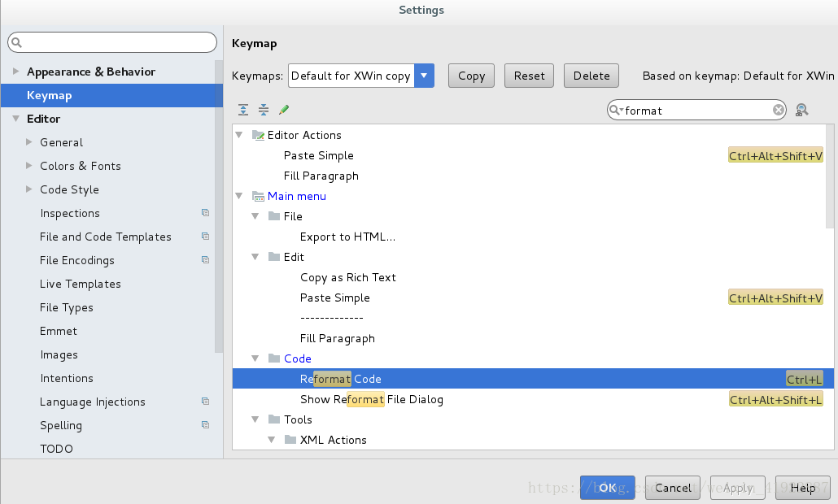Click the keymap tree vertical scrollbar
The height and width of the screenshot is (504, 838).
click(x=830, y=176)
